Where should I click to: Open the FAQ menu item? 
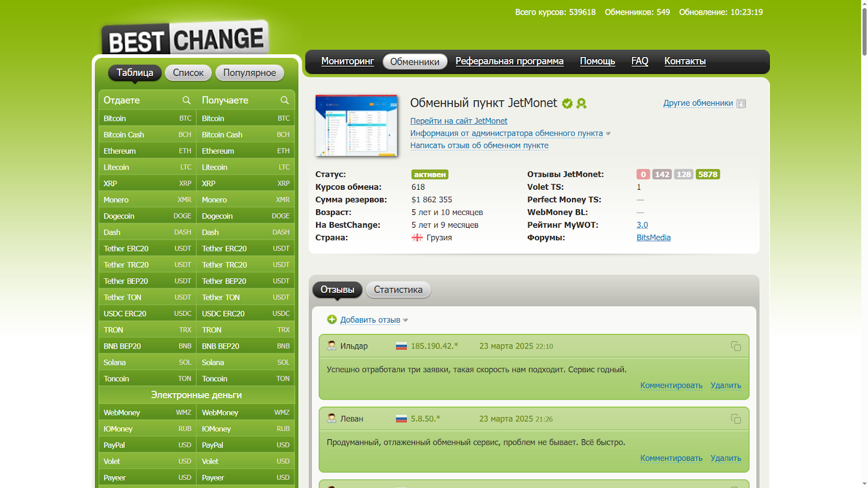pyautogui.click(x=639, y=61)
